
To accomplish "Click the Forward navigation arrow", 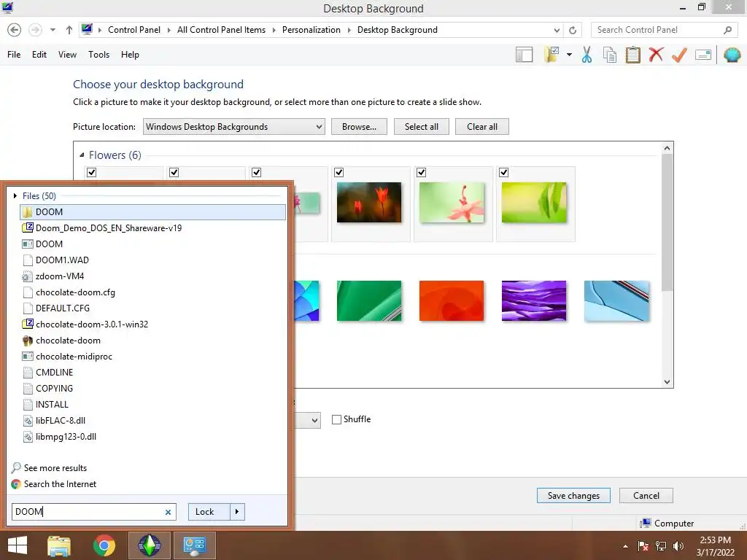I will 35,30.
